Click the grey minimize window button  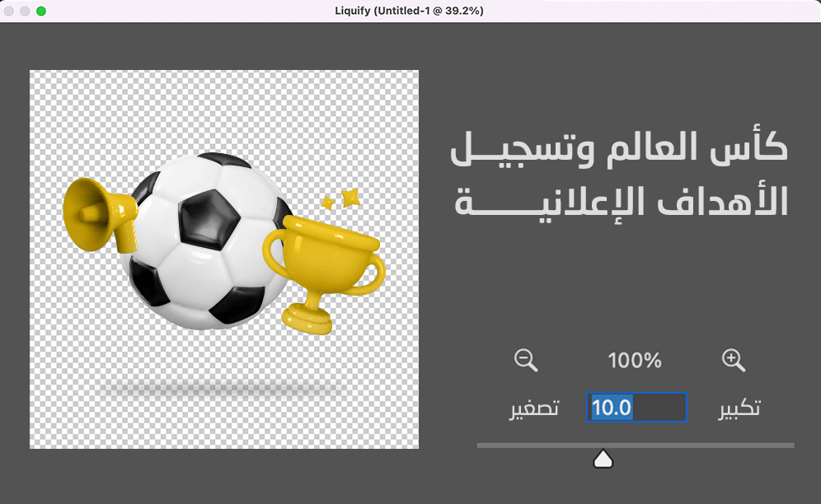(25, 11)
